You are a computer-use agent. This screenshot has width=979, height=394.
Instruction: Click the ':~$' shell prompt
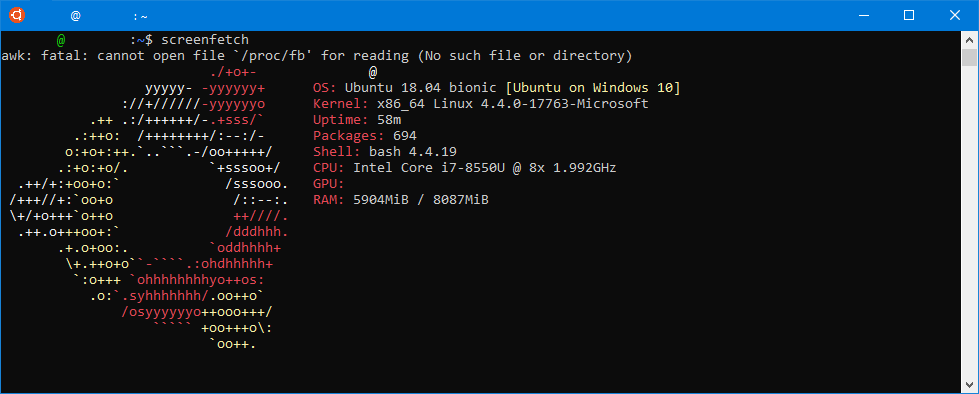(141, 40)
